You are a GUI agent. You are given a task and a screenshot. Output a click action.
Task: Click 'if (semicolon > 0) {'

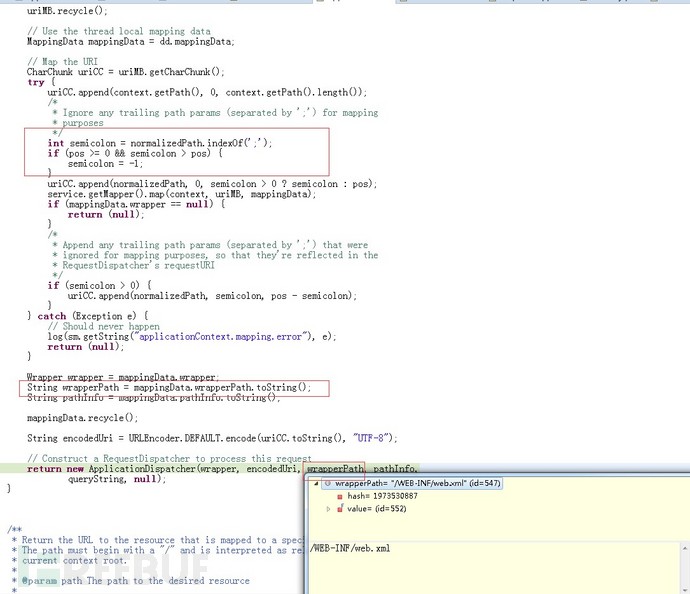click(x=99, y=286)
